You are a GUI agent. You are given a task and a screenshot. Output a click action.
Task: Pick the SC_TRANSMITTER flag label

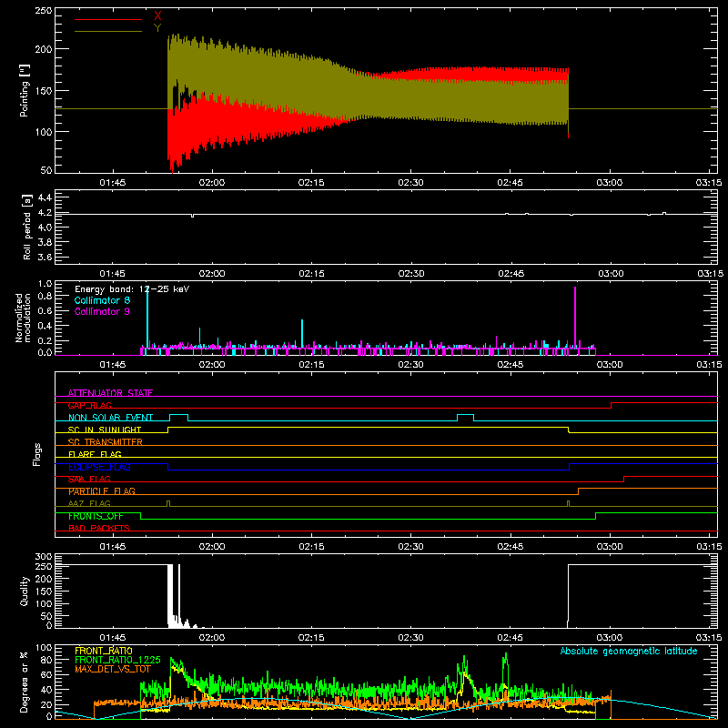click(x=106, y=442)
